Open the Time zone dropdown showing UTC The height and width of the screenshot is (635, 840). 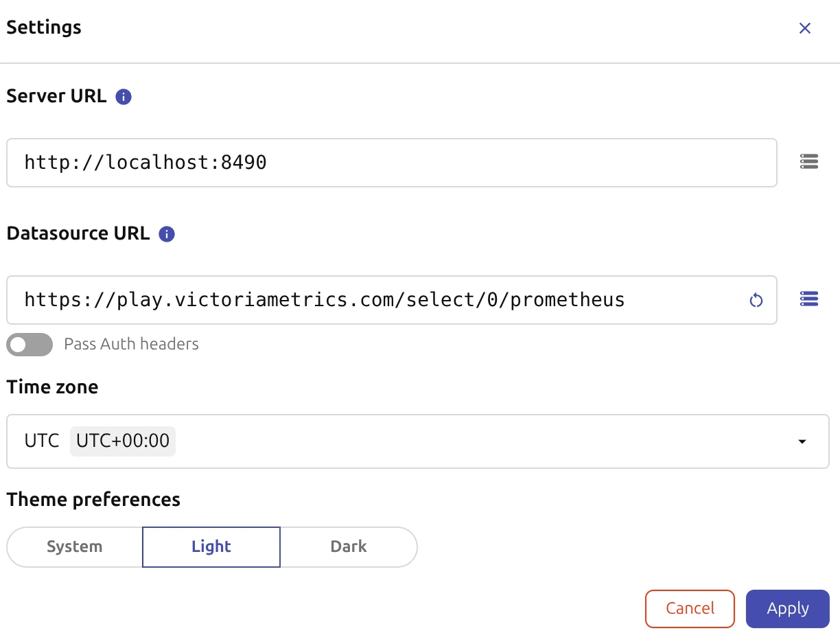412,441
